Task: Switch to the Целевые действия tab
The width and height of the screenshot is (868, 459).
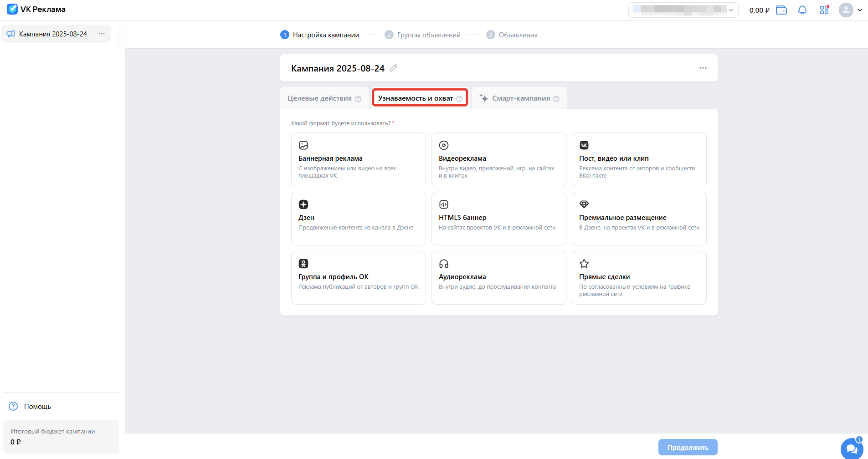Action: [x=319, y=98]
